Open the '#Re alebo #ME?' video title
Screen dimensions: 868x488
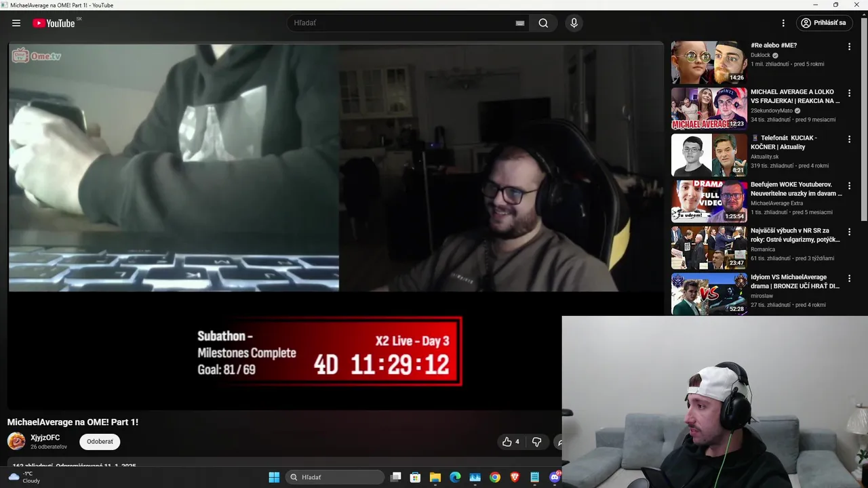point(774,45)
